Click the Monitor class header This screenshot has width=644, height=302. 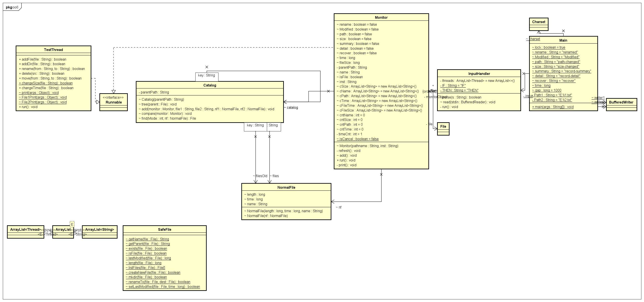click(381, 17)
